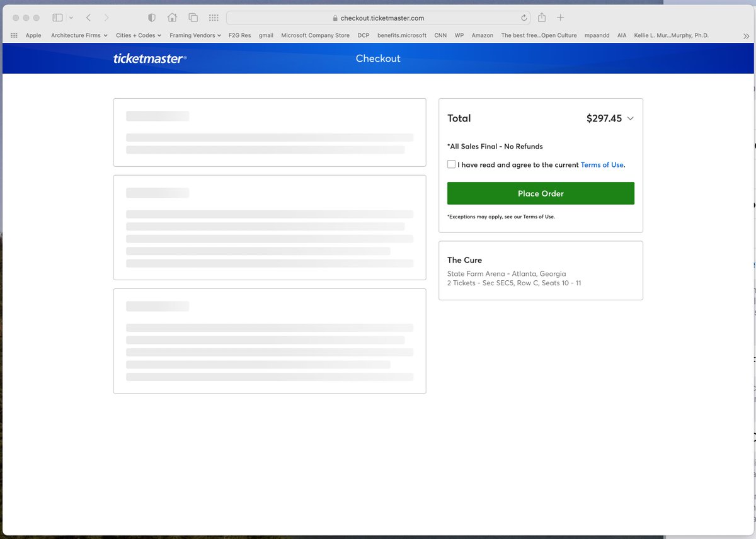Open the F2G Res bookmark
This screenshot has width=756, height=539.
pos(239,35)
